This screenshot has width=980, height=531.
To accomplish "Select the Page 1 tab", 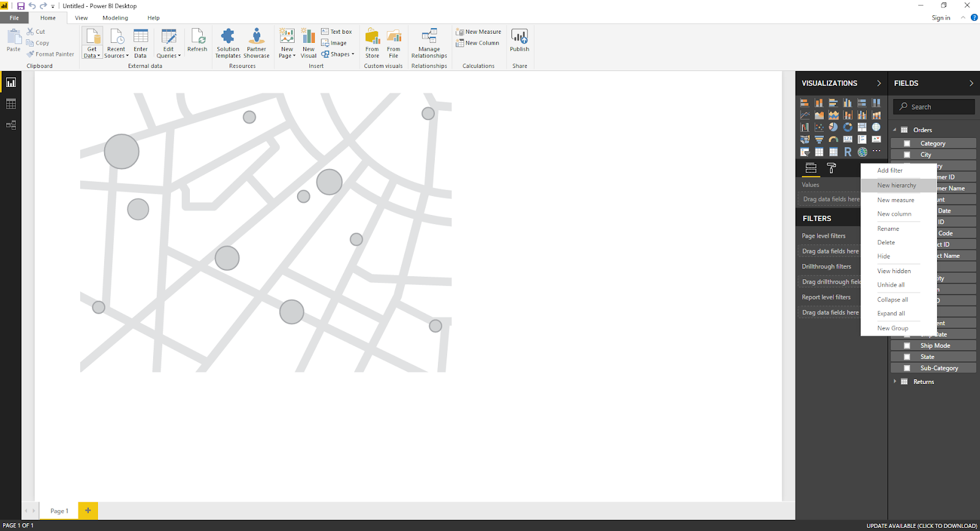I will [x=59, y=511].
